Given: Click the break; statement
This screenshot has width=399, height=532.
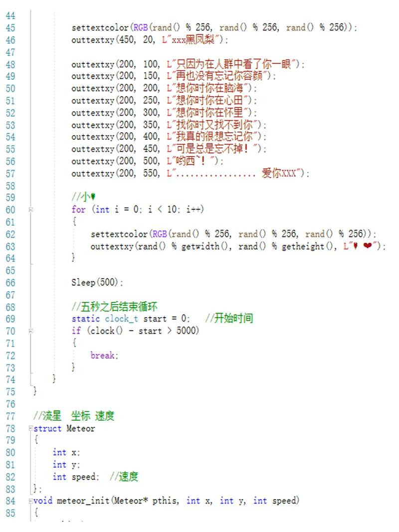Looking at the screenshot, I should click(104, 355).
